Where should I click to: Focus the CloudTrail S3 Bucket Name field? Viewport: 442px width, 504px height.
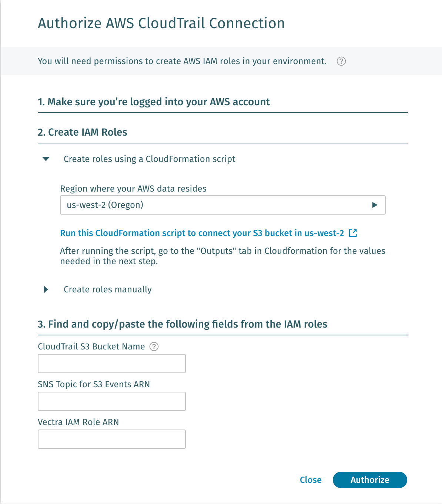point(111,364)
